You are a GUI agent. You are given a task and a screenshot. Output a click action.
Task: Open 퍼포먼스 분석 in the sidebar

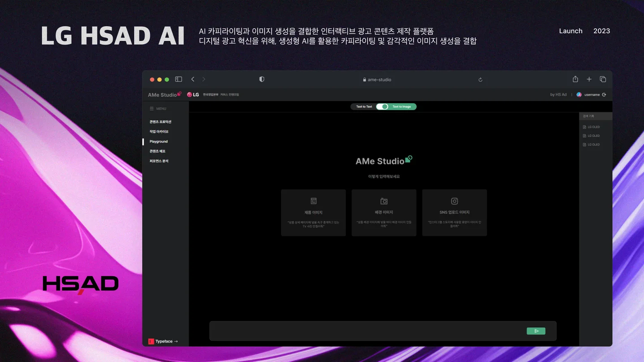click(x=159, y=161)
